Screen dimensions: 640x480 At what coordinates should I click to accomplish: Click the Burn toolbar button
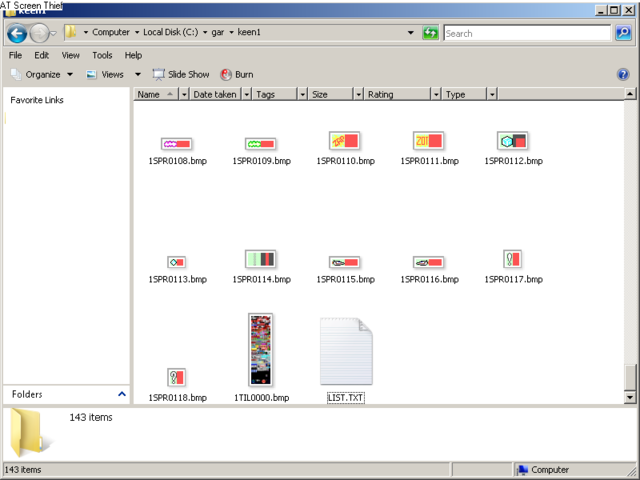tap(236, 74)
